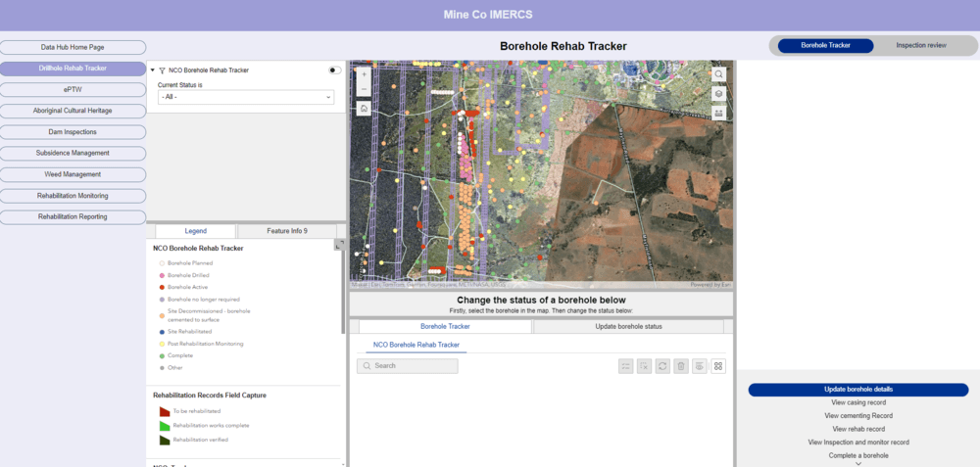Click the delete trash icon in table toolbar
Viewport: 980px width, 467px height.
point(681,366)
